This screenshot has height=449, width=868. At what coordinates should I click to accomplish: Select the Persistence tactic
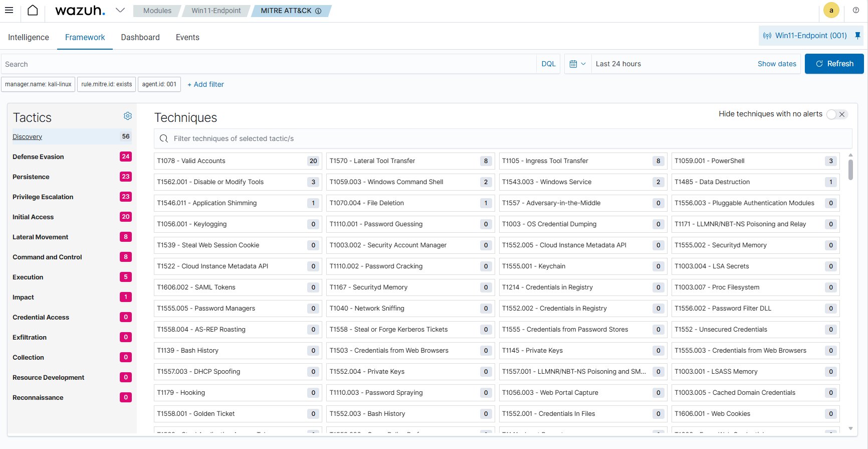point(71,177)
